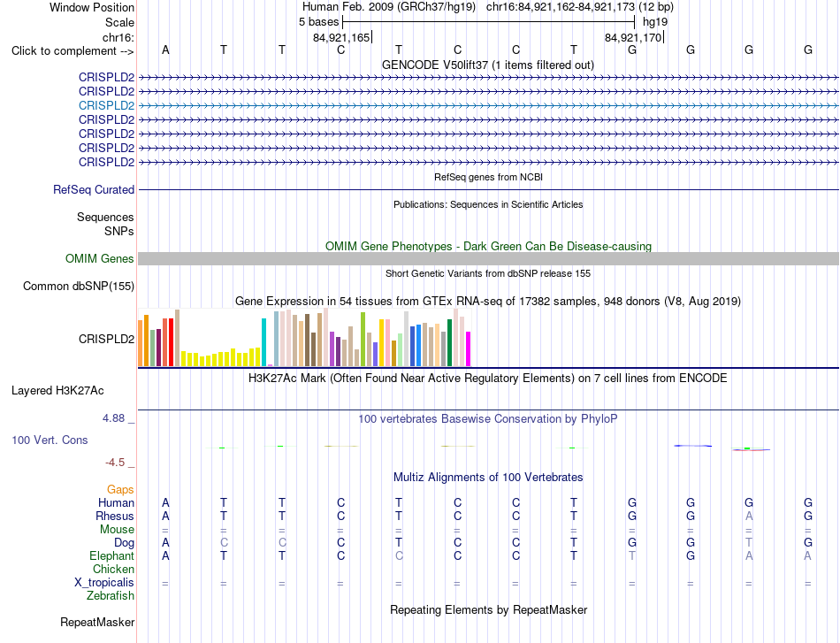Click the top CRISPLD2 transcript arrow line
The image size is (840, 643).
pyautogui.click(x=488, y=78)
